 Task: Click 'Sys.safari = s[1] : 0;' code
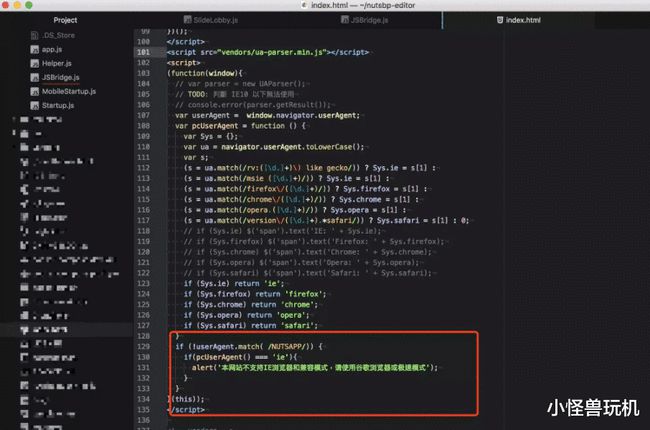coord(423,221)
